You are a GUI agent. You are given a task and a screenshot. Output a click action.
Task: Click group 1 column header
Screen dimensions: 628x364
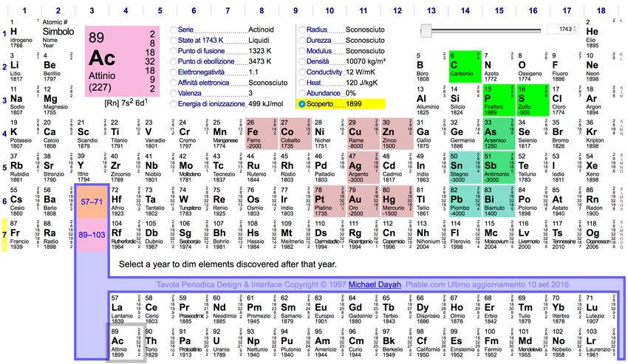(24, 10)
